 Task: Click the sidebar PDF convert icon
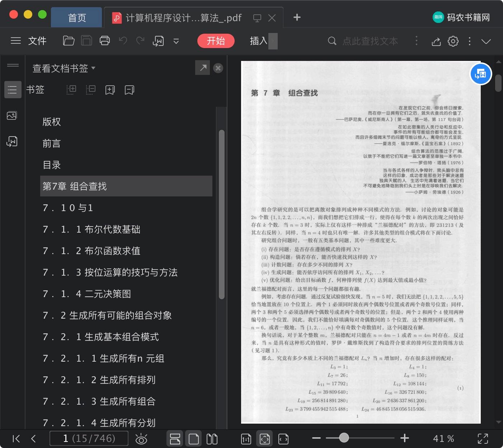(x=12, y=142)
